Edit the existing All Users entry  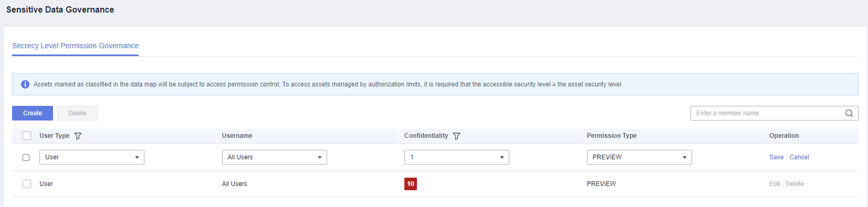click(775, 184)
